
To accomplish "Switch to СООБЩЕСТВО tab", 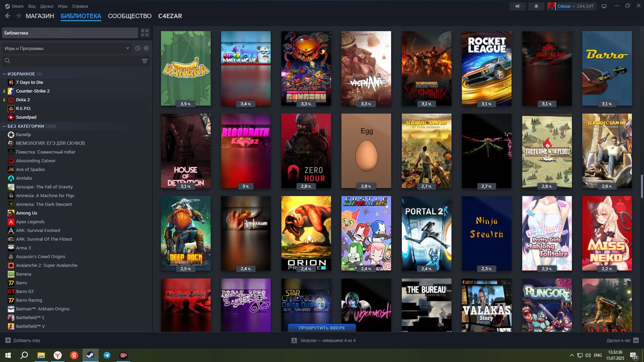I will [x=130, y=16].
